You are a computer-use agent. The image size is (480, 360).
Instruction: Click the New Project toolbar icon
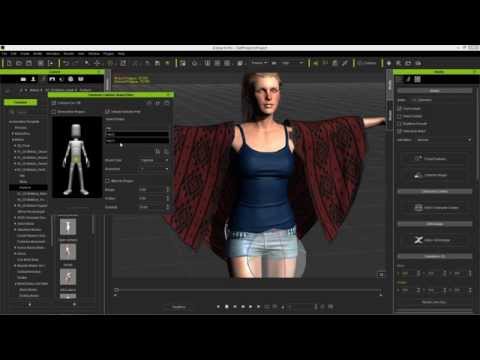coord(9,63)
